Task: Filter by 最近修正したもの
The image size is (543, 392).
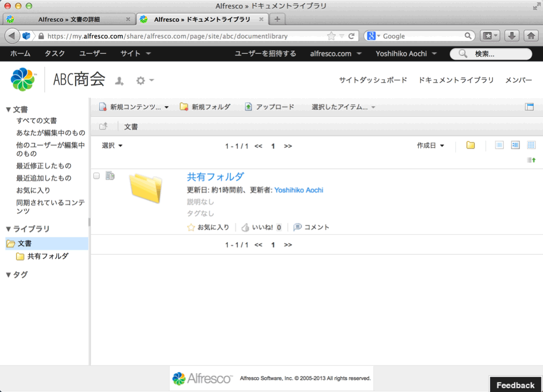Action: 44,166
